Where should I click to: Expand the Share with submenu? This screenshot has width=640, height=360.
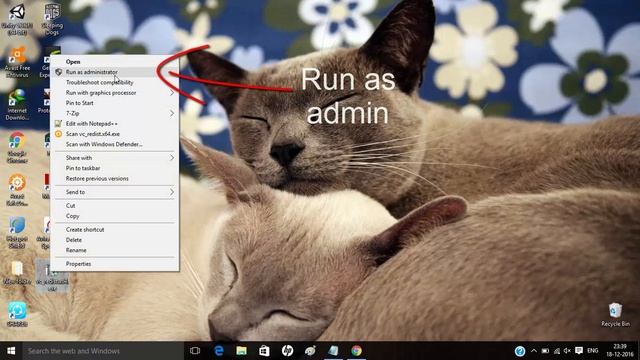(x=115, y=158)
